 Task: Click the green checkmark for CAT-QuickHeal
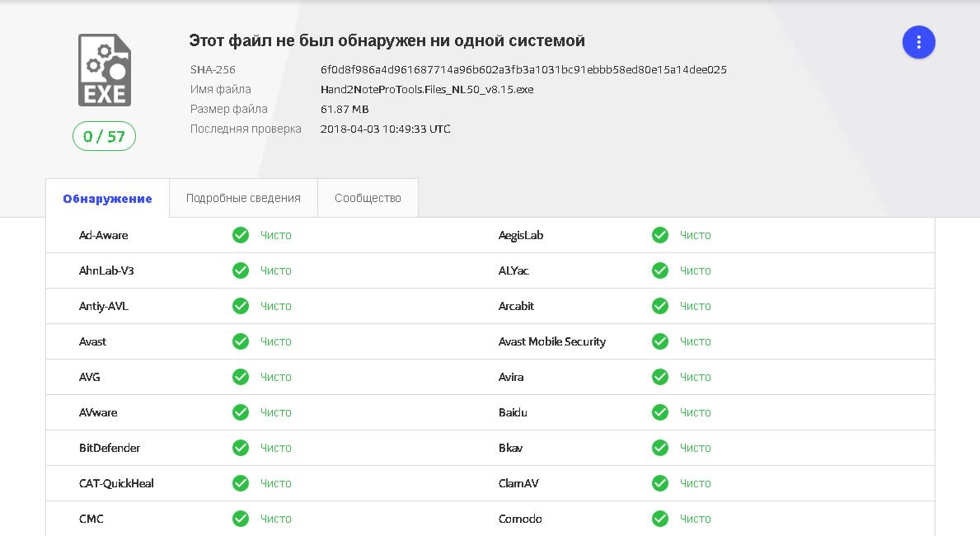click(x=241, y=483)
